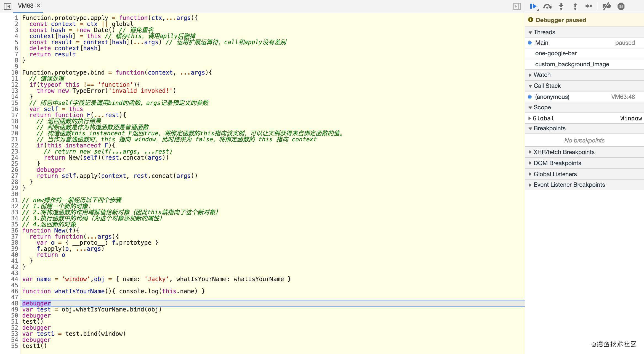The width and height of the screenshot is (644, 354).
Task: Click 'function New(f){' on line 36
Action: point(51,230)
